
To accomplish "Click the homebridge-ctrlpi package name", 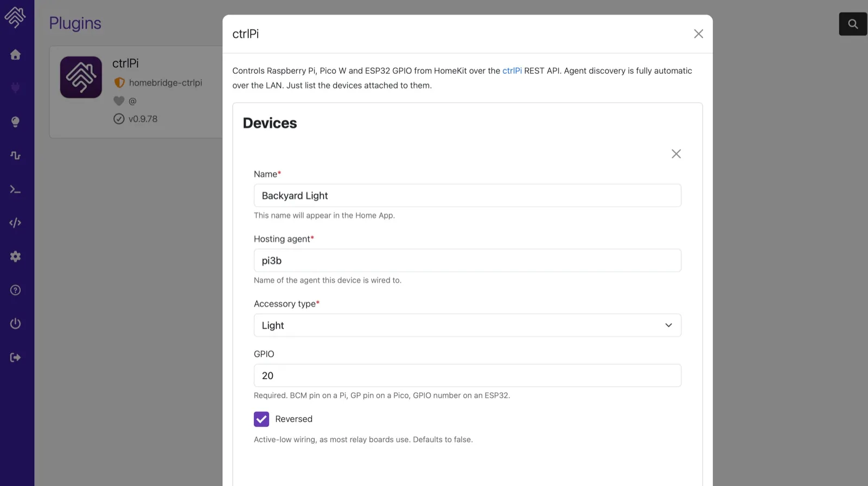I will (x=165, y=82).
